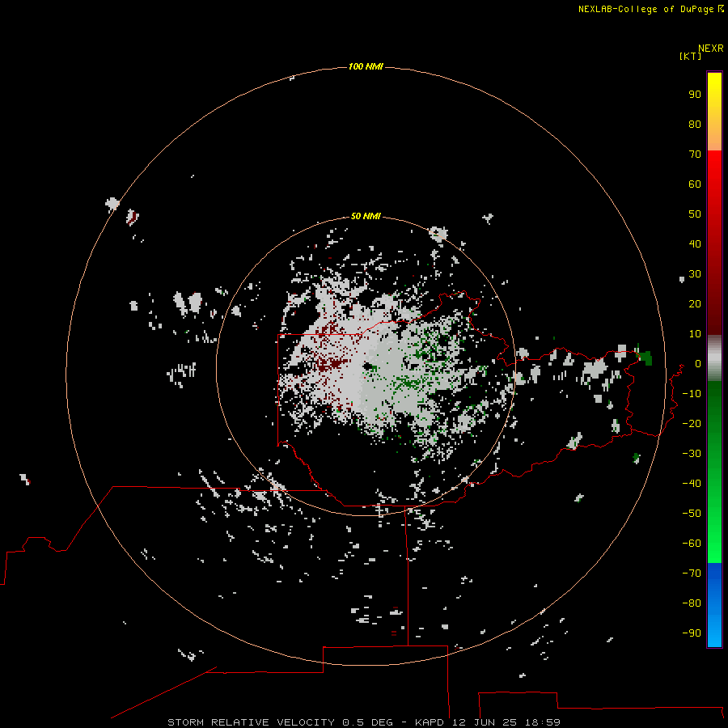The height and width of the screenshot is (728, 728).
Task: Click the 70 value on the velocity scale
Action: coord(695,154)
